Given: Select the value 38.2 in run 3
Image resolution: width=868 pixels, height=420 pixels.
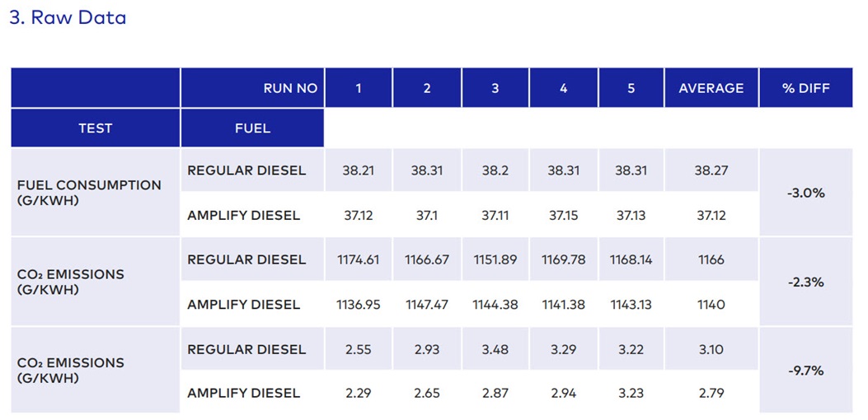Looking at the screenshot, I should pyautogui.click(x=495, y=170).
